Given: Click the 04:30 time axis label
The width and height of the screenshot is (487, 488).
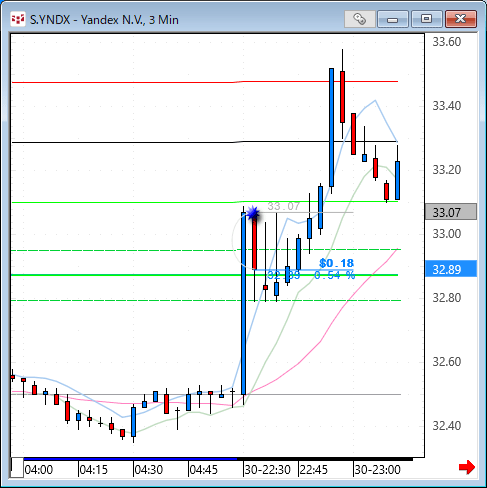Looking at the screenshot, I should [x=149, y=470].
